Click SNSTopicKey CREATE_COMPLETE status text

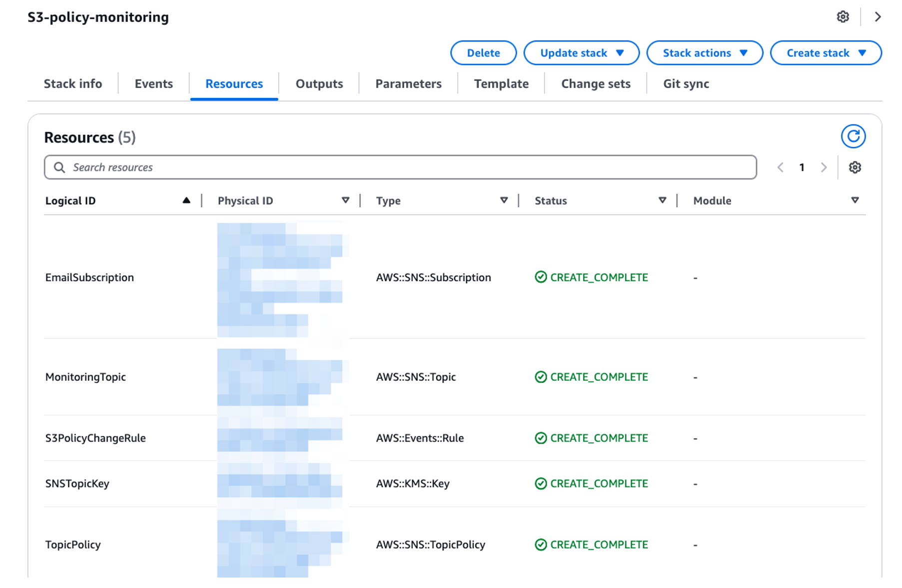[599, 484]
